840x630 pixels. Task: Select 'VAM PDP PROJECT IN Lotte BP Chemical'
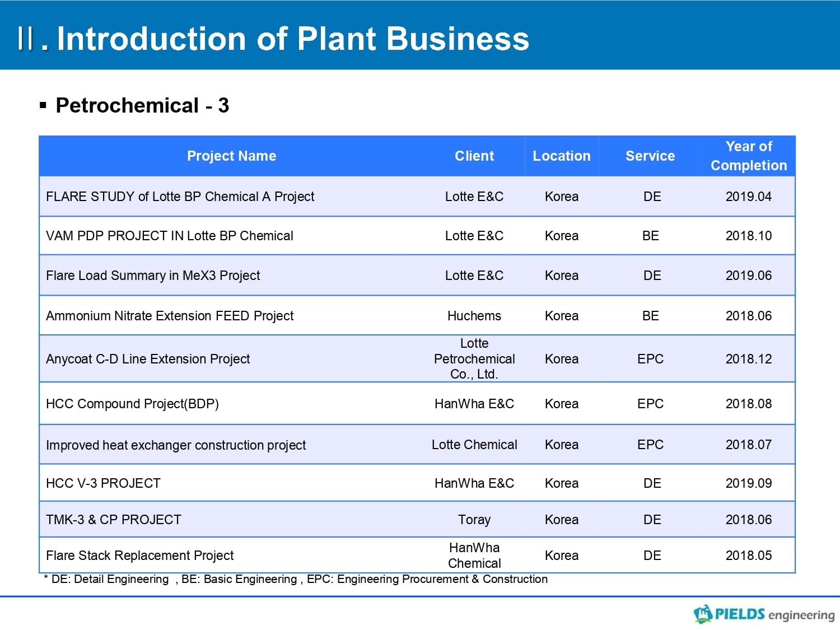[169, 236]
